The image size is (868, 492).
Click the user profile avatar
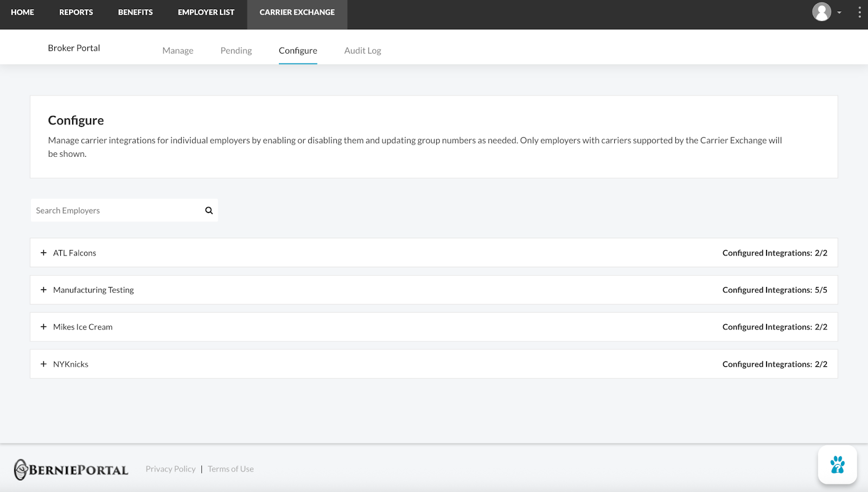[x=821, y=12]
